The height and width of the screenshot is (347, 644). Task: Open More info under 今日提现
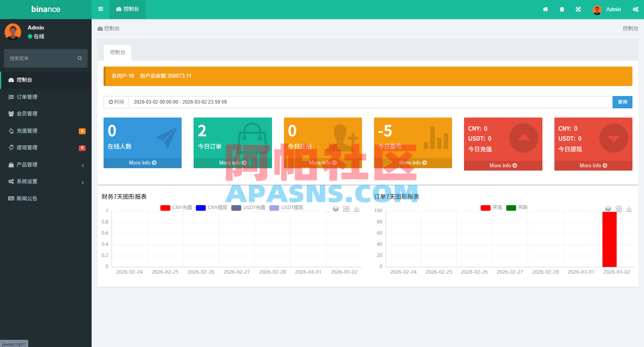[x=593, y=165]
